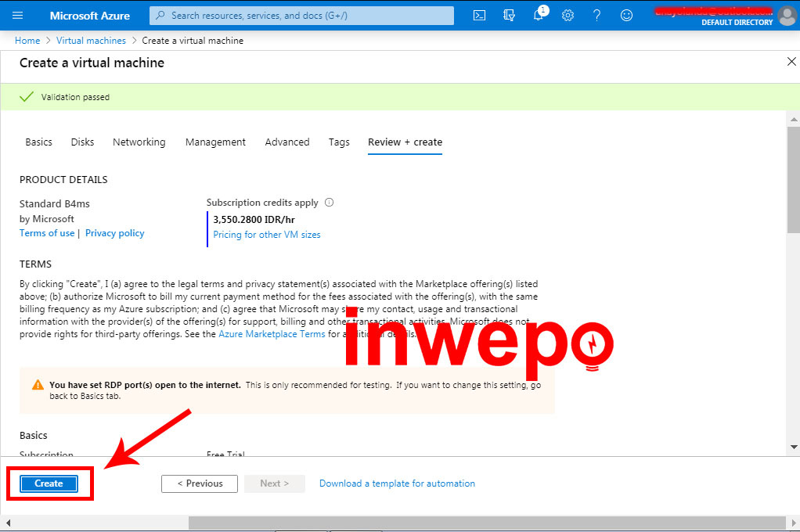Open the Privacy policy link
This screenshot has width=800, height=532.
click(115, 233)
